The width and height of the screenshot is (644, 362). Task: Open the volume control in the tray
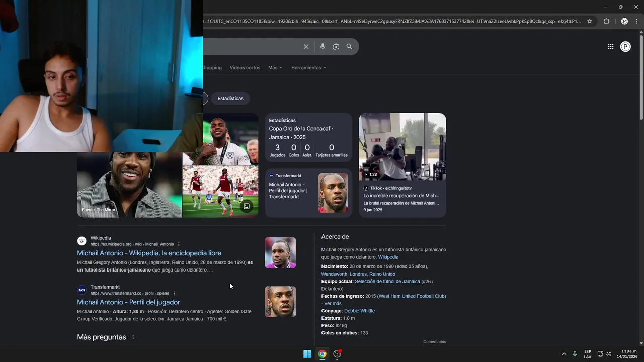(x=609, y=354)
